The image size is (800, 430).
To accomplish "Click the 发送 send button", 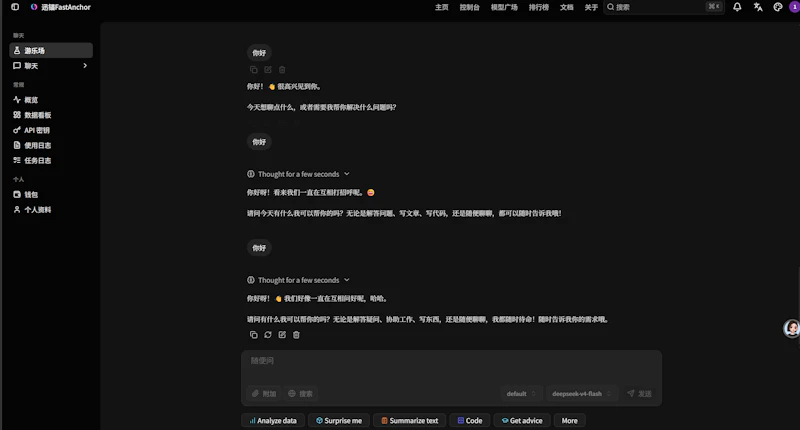I will [639, 394].
